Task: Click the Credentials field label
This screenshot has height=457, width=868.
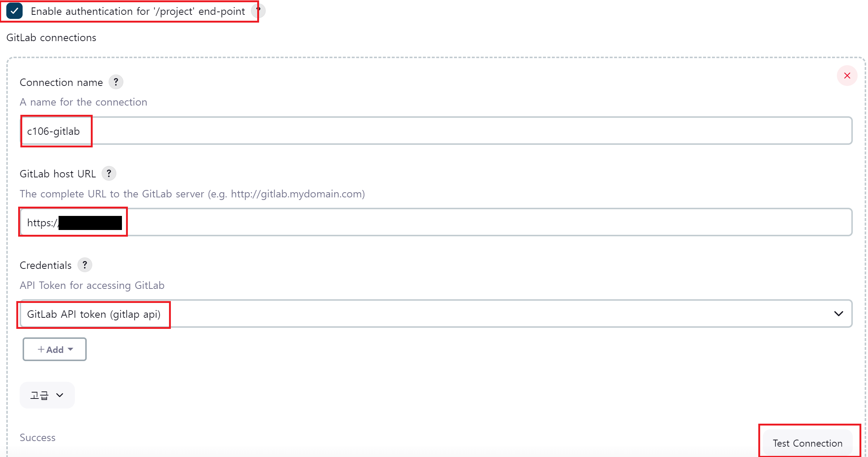Action: click(45, 265)
